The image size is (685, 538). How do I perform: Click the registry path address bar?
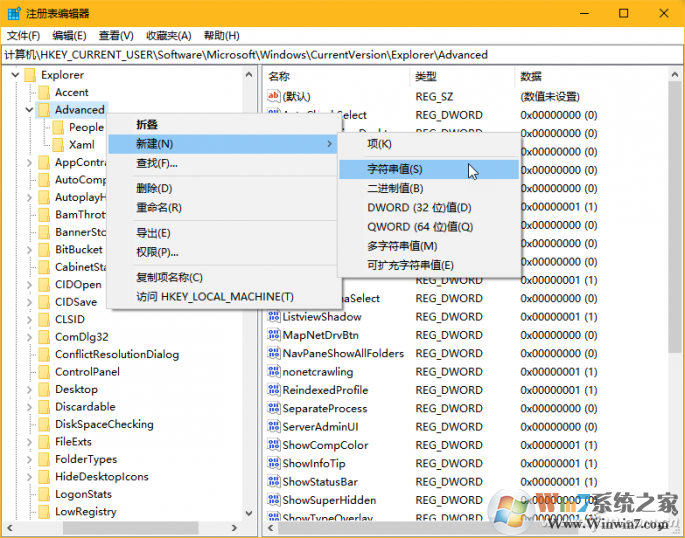click(x=342, y=55)
